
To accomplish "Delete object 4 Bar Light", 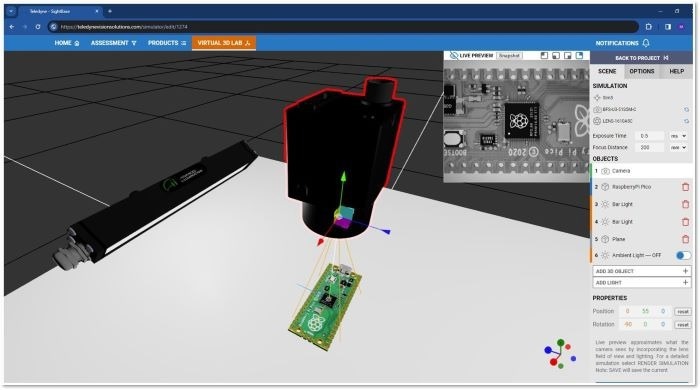I will tap(686, 222).
